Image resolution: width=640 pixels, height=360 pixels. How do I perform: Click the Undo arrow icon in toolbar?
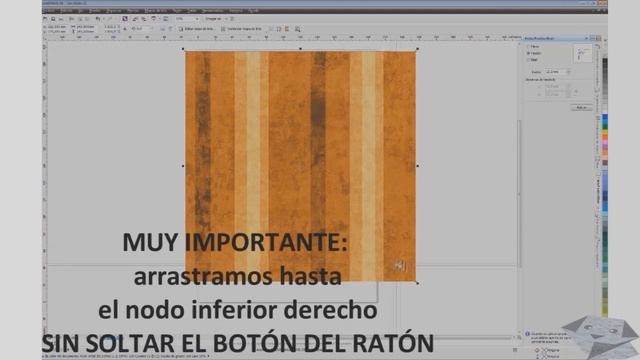pos(98,19)
